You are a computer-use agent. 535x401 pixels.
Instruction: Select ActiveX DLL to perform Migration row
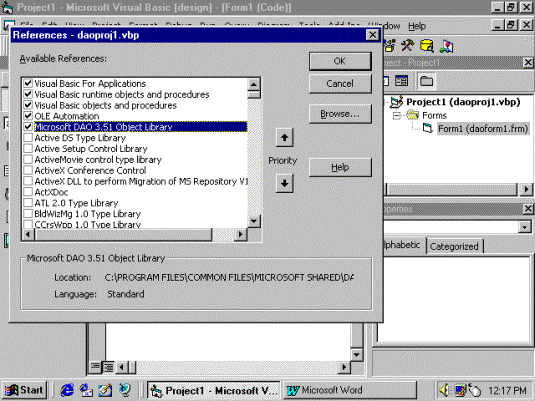point(141,181)
